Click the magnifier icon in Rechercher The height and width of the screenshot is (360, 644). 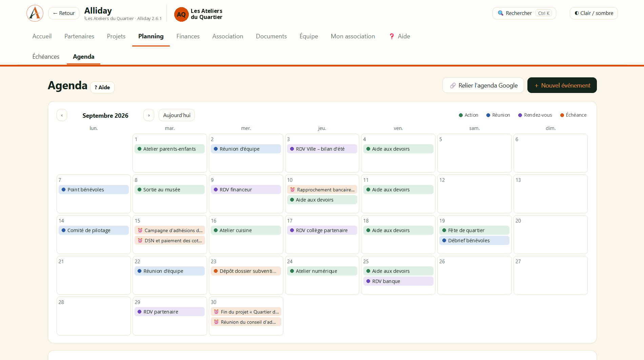[501, 13]
